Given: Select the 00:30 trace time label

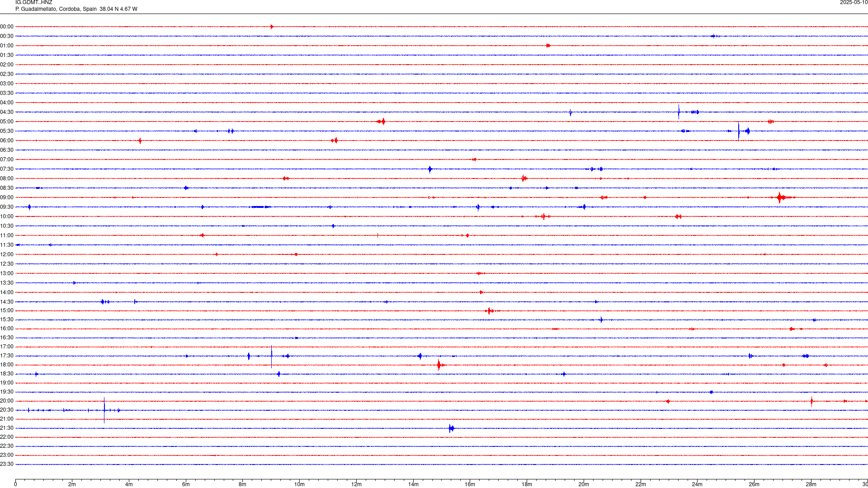Looking at the screenshot, I should [x=7, y=36].
